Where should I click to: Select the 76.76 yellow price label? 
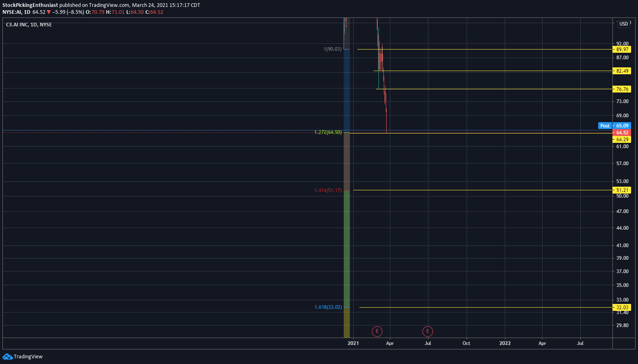[x=622, y=89]
